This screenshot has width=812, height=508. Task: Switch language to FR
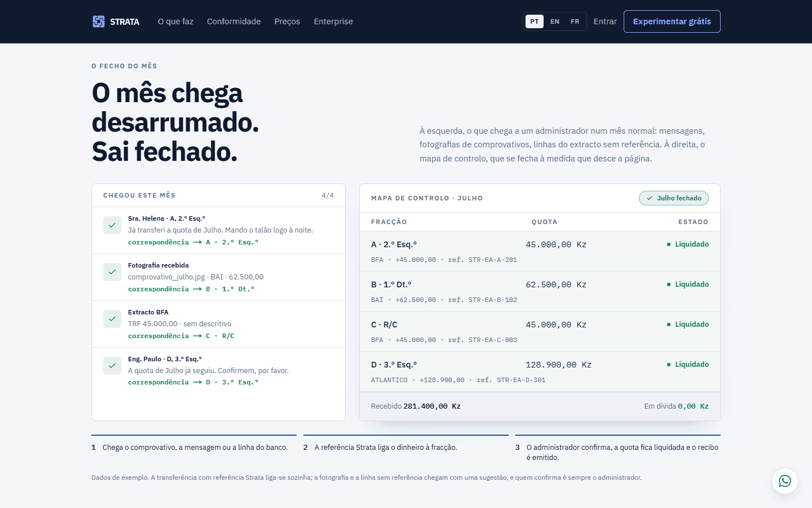click(575, 21)
